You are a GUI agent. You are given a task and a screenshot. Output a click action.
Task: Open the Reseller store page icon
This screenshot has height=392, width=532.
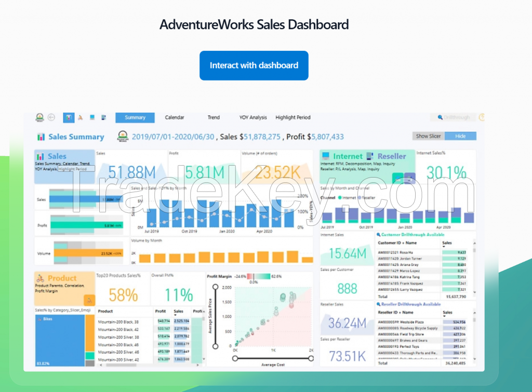(103, 117)
